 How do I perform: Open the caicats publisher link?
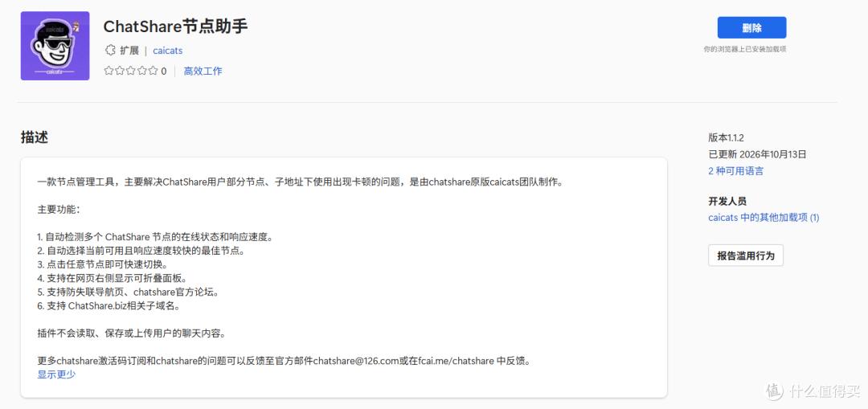pos(168,51)
